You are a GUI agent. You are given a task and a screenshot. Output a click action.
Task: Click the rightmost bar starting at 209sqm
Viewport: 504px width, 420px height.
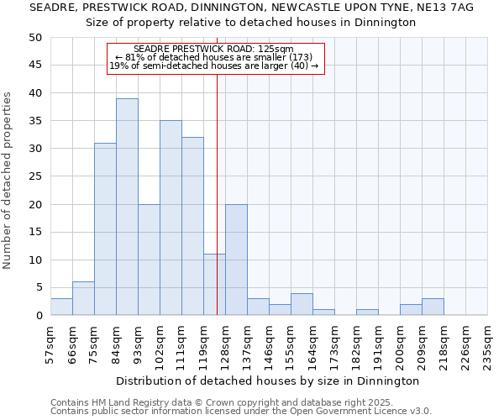click(433, 307)
